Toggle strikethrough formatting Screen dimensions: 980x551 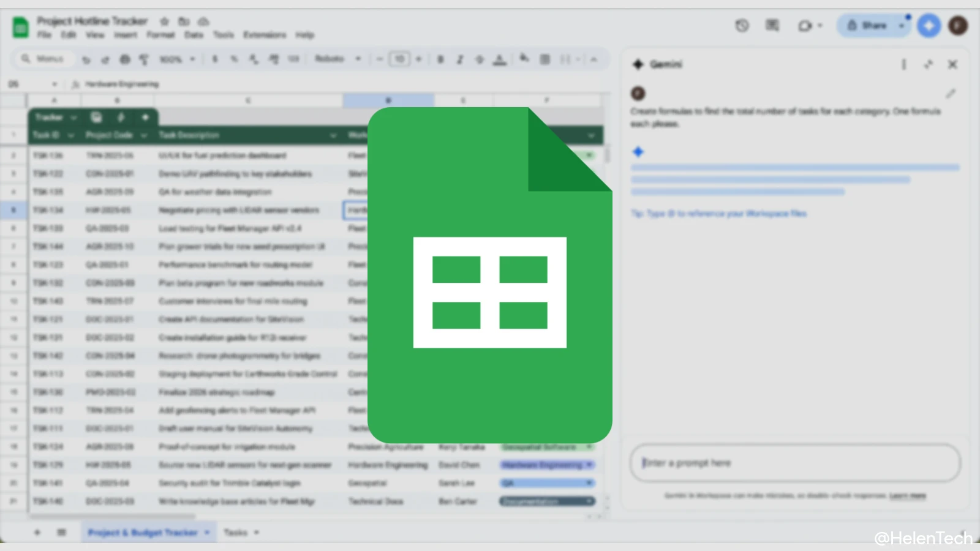point(480,59)
